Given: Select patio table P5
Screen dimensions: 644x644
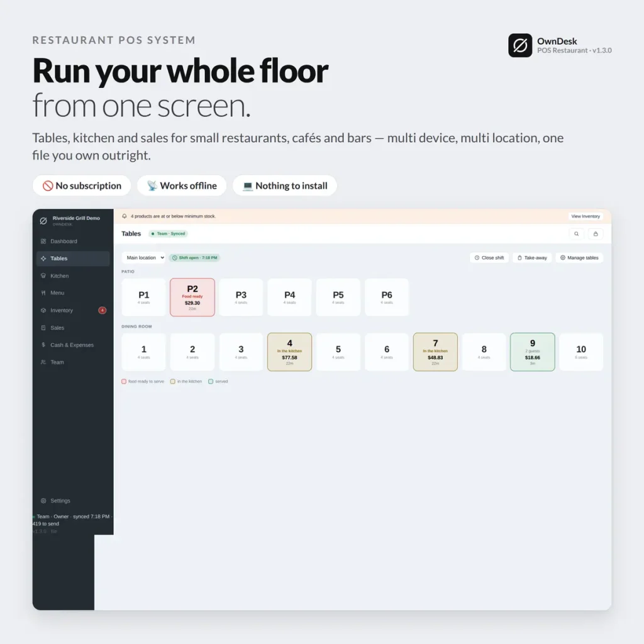Looking at the screenshot, I should pyautogui.click(x=338, y=297).
